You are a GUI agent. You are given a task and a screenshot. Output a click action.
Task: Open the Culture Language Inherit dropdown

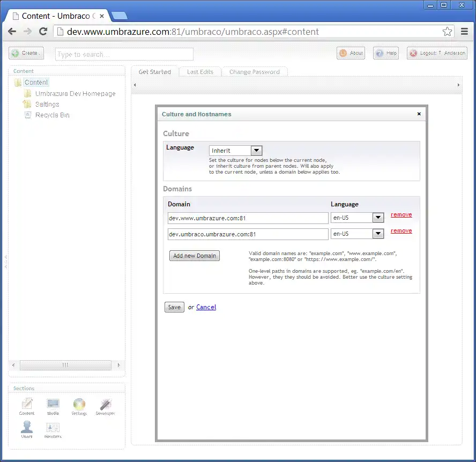point(235,151)
